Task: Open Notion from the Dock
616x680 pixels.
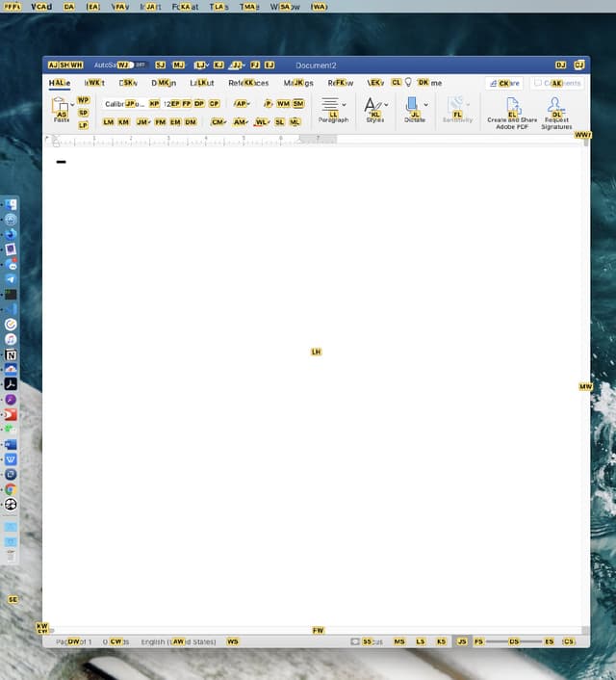Action: click(11, 354)
